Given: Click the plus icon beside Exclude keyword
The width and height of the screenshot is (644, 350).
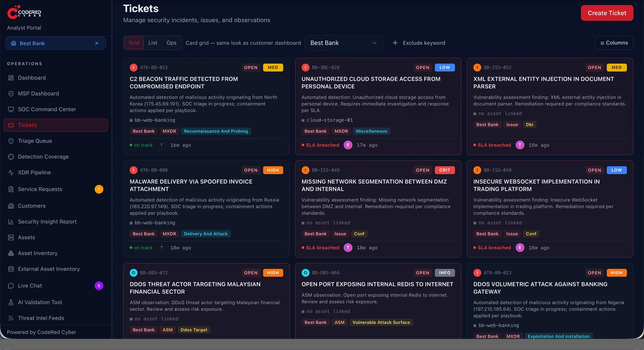Looking at the screenshot, I should click(395, 43).
